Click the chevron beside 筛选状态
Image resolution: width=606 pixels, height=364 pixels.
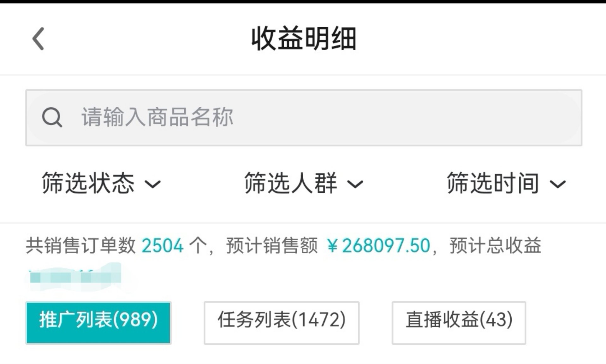(x=153, y=184)
